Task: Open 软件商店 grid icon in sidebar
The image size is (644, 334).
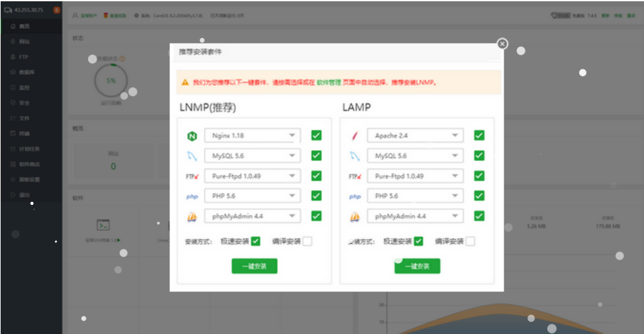Action: (13, 164)
